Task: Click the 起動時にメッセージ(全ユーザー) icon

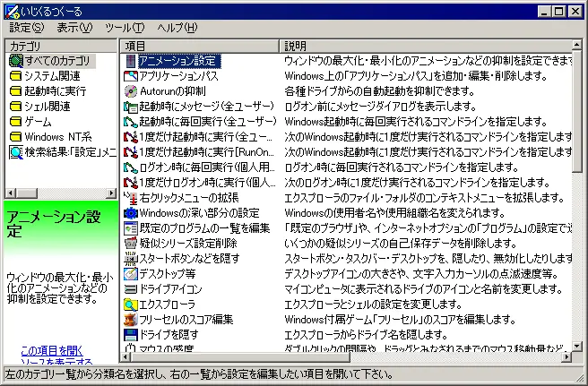Action: tap(131, 107)
